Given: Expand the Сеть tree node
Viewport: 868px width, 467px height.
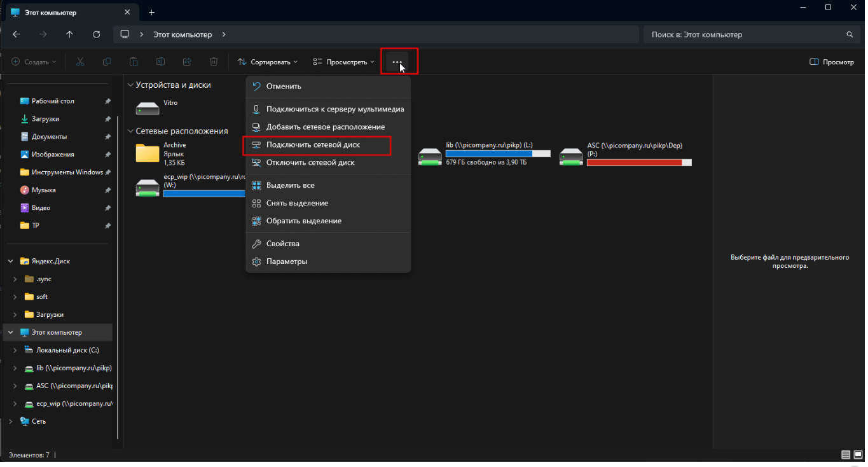Looking at the screenshot, I should pos(11,422).
